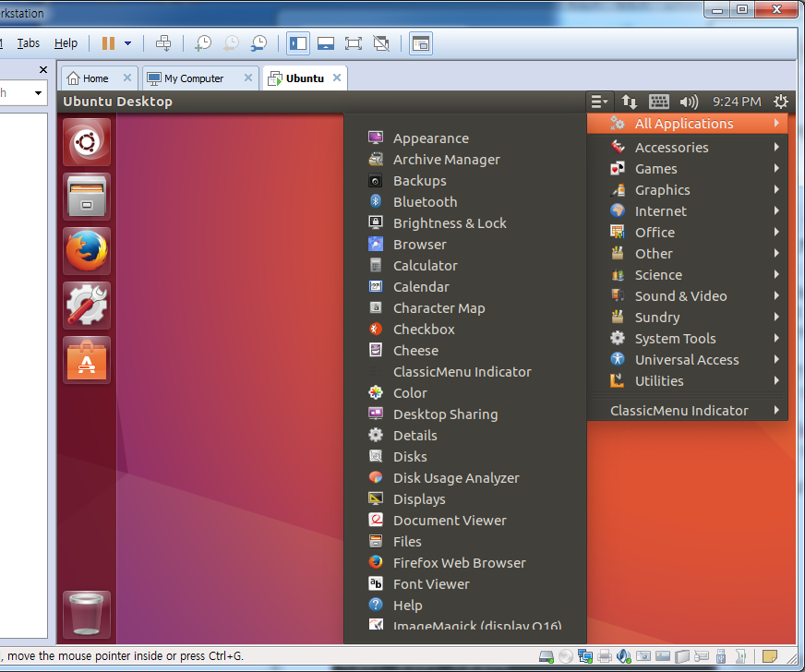Click the 9:24 PM clock

click(x=737, y=102)
